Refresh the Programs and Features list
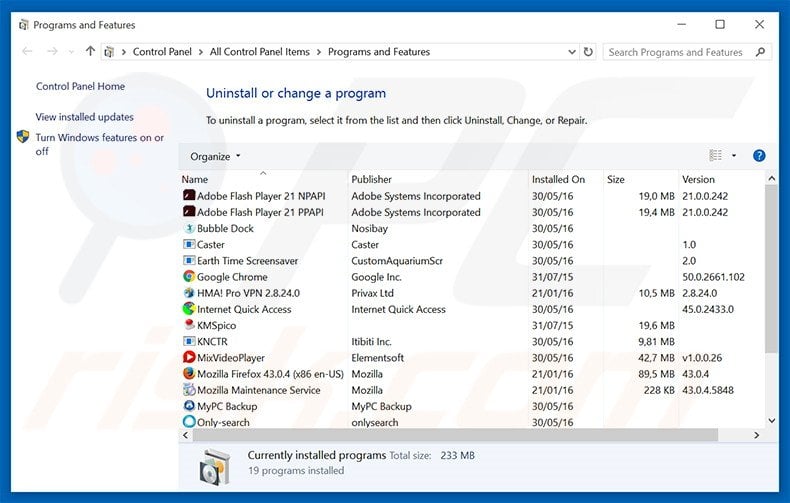Image resolution: width=790 pixels, height=503 pixels. tap(587, 52)
